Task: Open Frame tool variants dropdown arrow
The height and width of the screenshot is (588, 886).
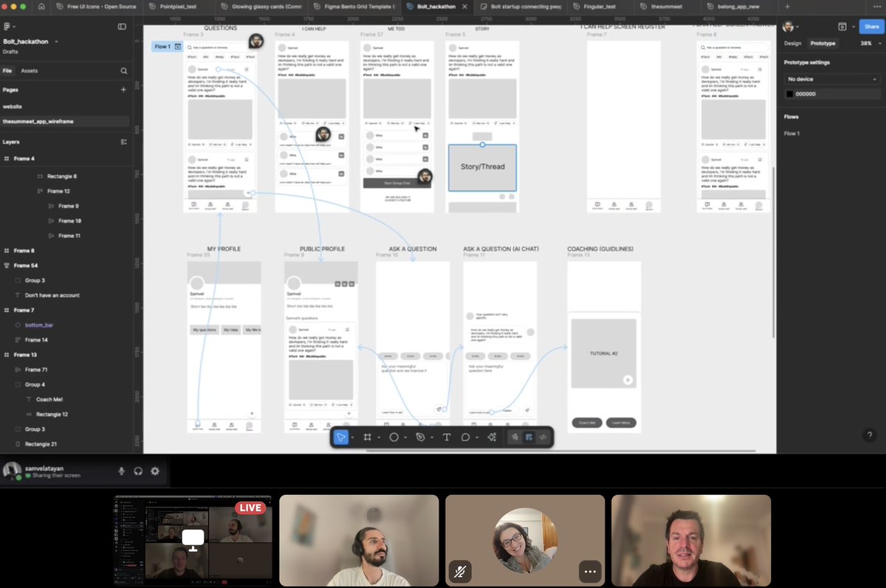Action: (x=379, y=437)
